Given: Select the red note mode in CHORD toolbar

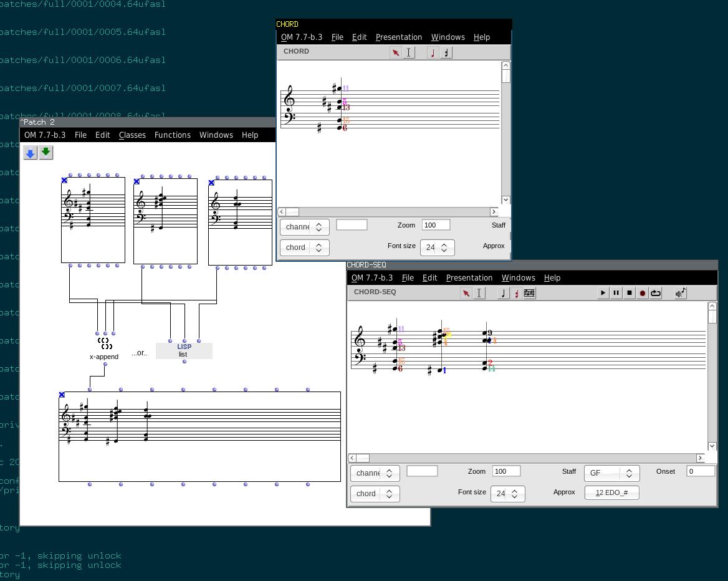Looking at the screenshot, I should 433,53.
